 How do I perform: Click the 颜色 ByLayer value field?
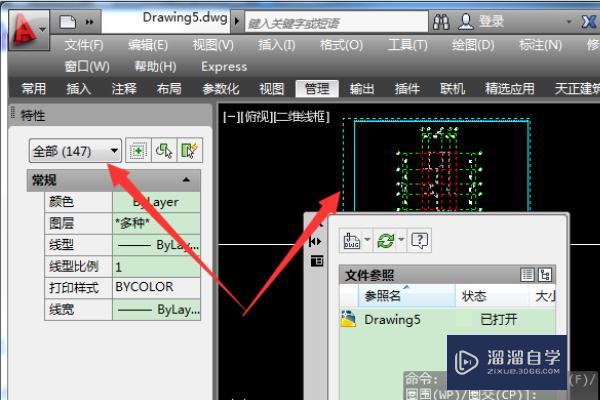(x=156, y=202)
